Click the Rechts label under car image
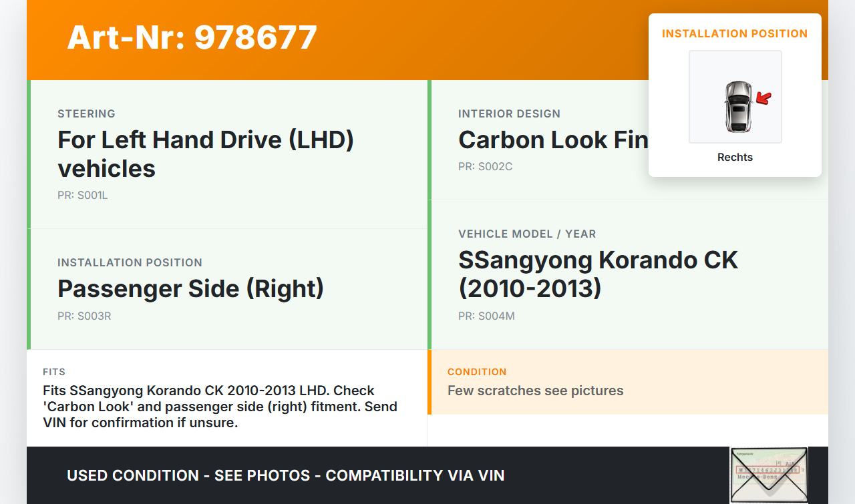This screenshot has height=504, width=855. point(735,158)
